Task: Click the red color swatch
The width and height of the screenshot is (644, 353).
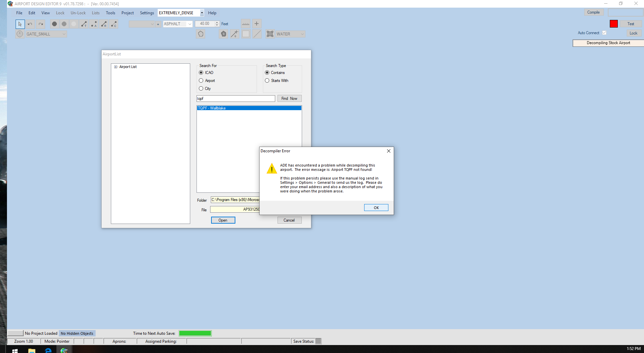Action: (613, 24)
